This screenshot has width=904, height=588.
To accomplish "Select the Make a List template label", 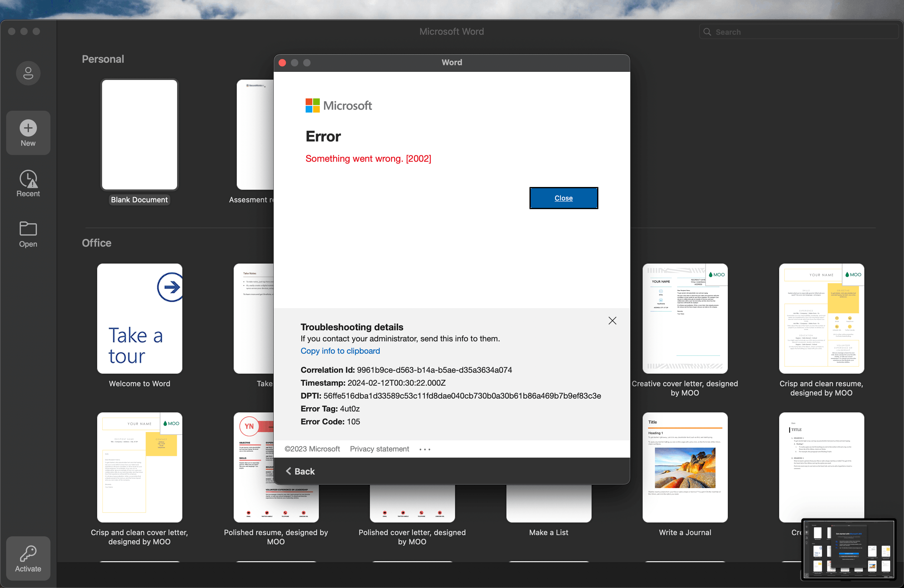I will (x=549, y=533).
